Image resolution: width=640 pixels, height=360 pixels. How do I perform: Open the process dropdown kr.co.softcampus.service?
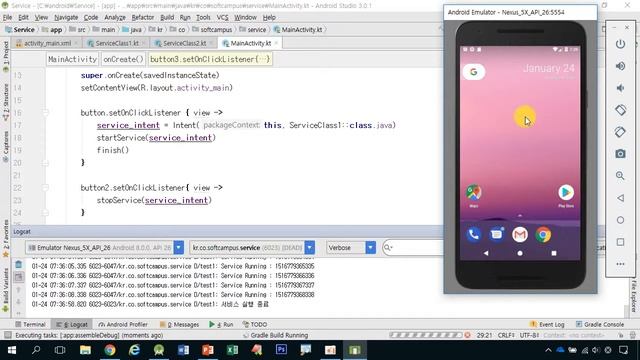click(x=252, y=248)
